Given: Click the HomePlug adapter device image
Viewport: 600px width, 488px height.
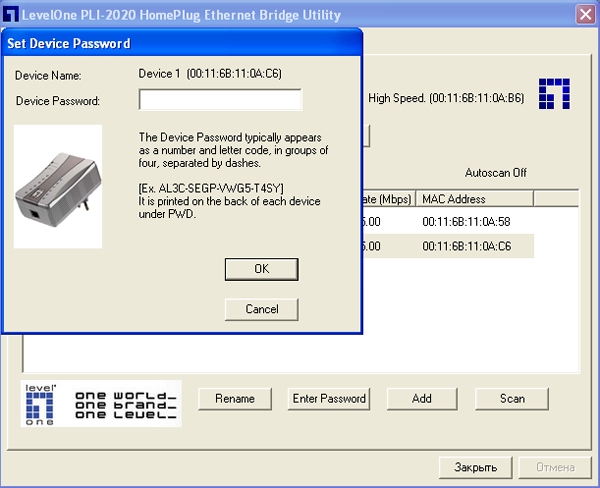Looking at the screenshot, I should tap(58, 187).
